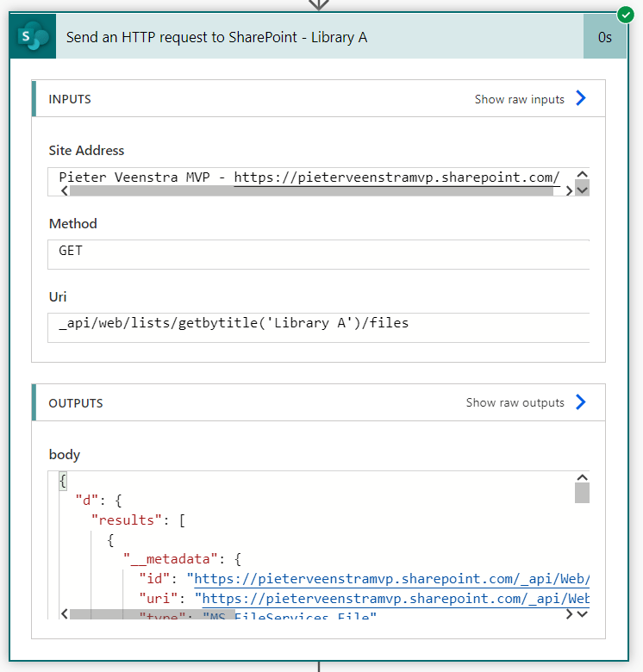Click the "d" key in JSON body
This screenshot has width=643, height=672.
tap(87, 501)
